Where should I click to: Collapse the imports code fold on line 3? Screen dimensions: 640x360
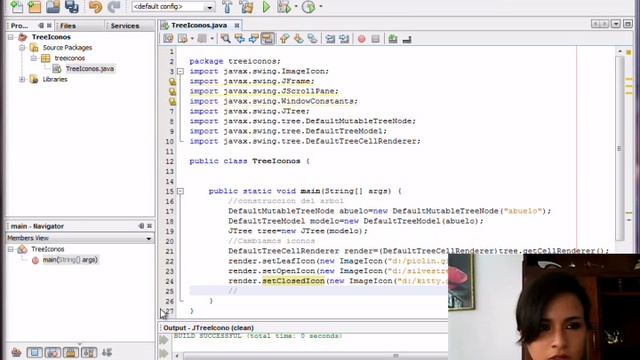pos(180,71)
